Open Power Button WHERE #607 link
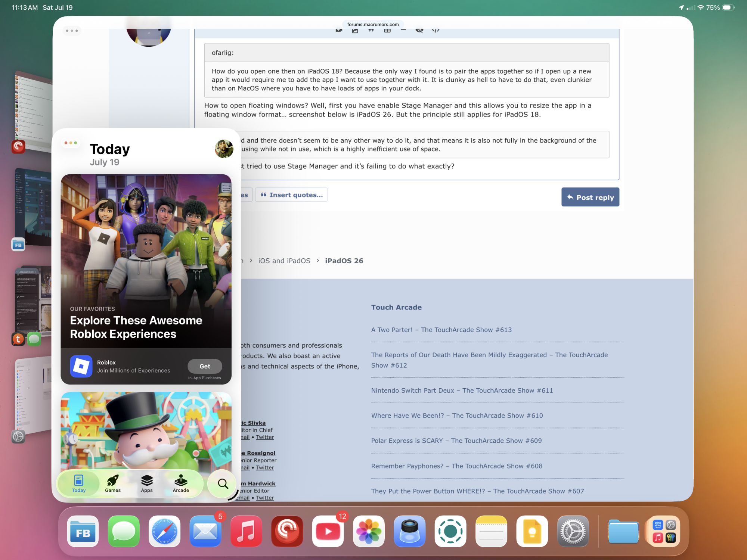 477,491
